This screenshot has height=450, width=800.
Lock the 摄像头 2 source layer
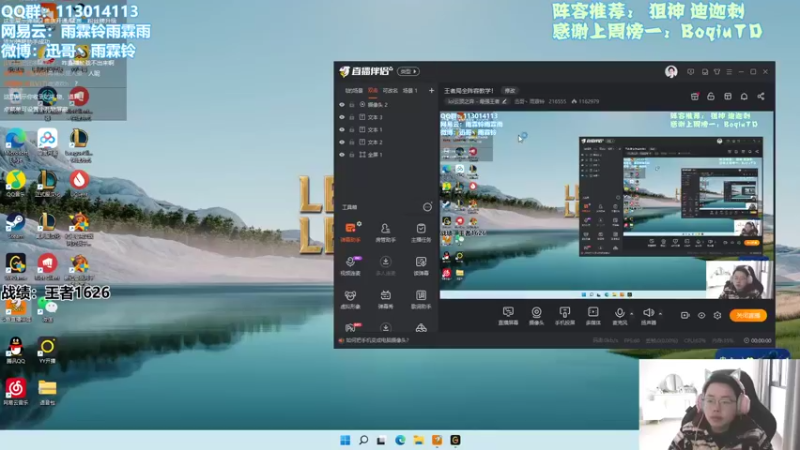pos(352,105)
